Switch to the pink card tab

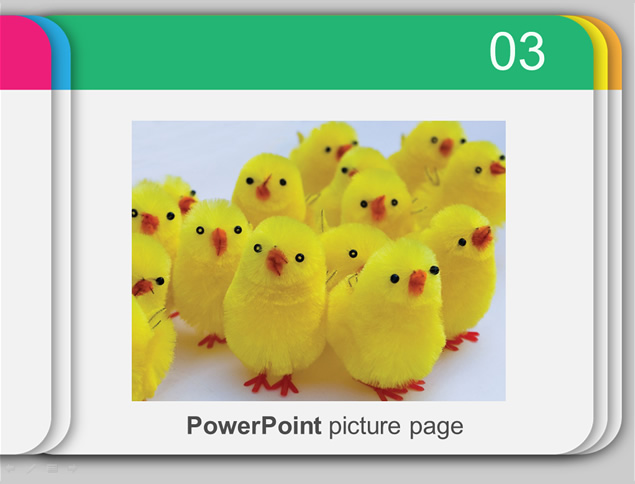point(23,53)
